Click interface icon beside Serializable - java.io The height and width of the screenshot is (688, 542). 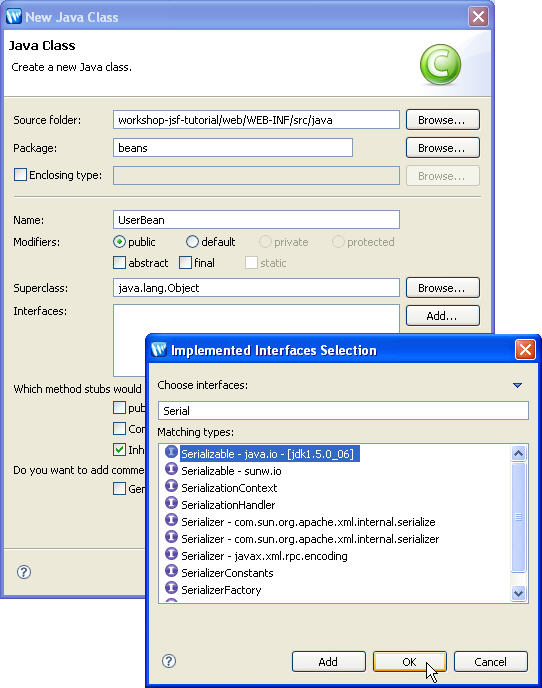click(171, 452)
